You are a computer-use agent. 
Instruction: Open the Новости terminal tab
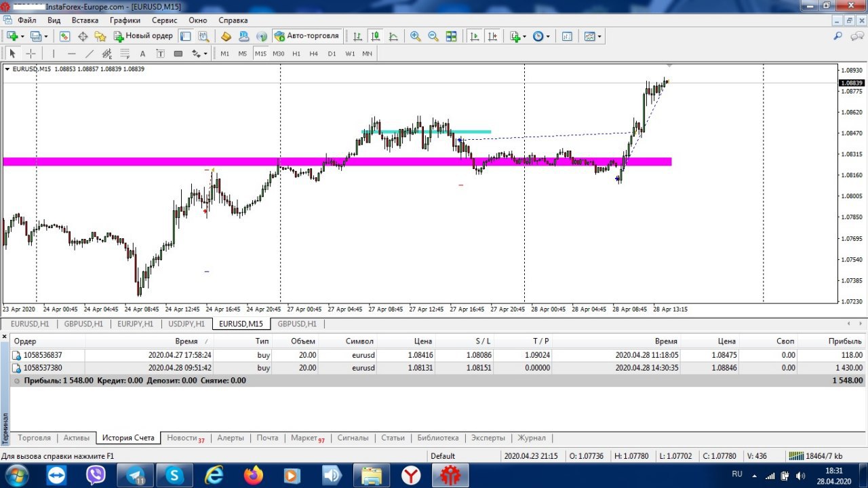point(185,438)
